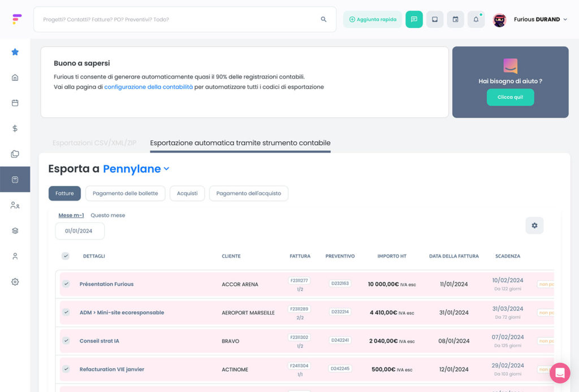Open invoice badge F2411304
This screenshot has width=579, height=392.
click(x=300, y=366)
